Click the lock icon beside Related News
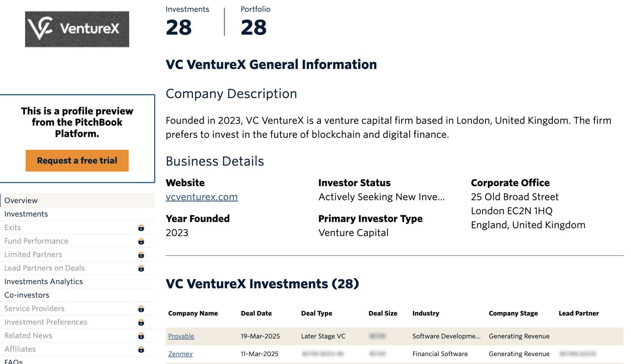Viewport: 631px width, 364px height. coord(141,336)
